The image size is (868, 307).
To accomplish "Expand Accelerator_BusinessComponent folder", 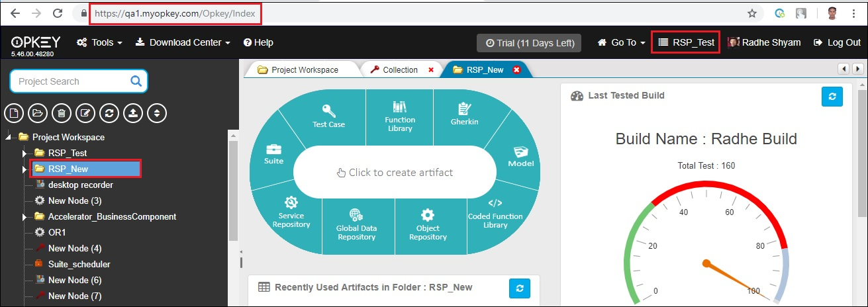I will pyautogui.click(x=24, y=216).
